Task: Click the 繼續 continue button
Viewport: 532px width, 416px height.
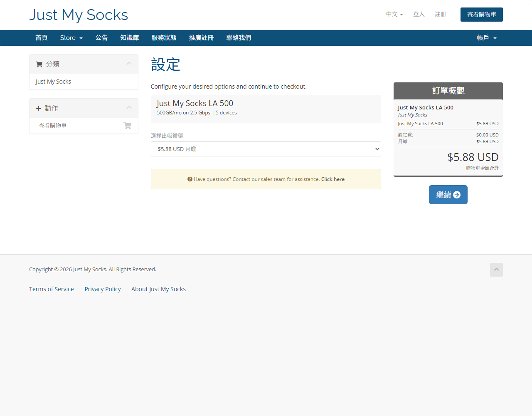Action: 448,195
